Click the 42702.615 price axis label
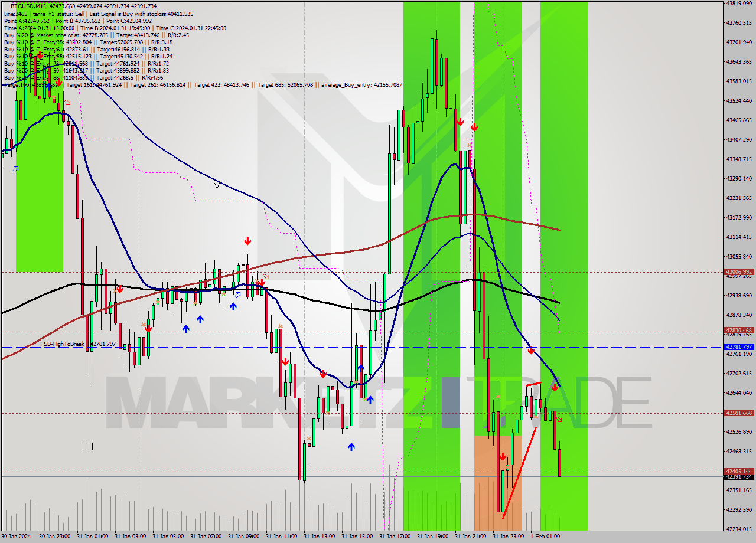The width and height of the screenshot is (756, 543). point(739,373)
